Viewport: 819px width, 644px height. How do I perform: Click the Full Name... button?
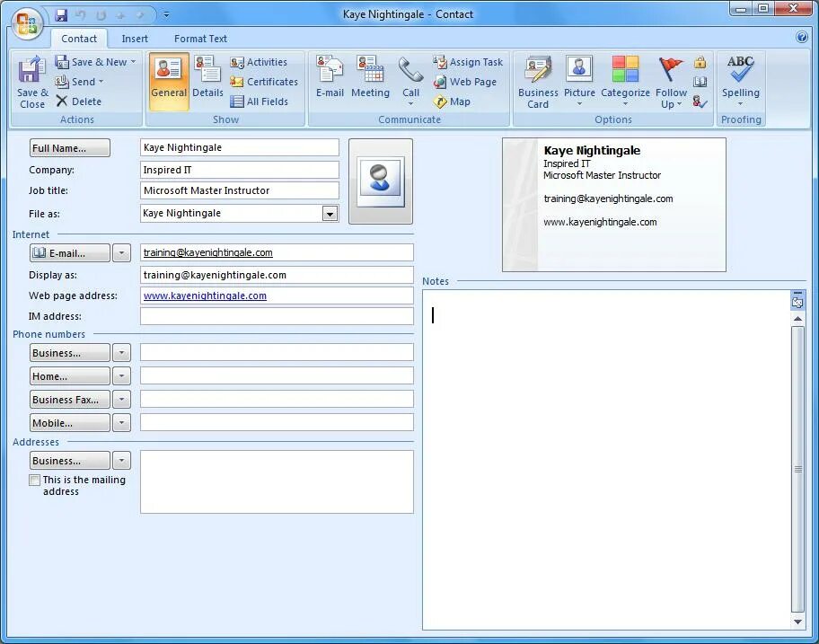(69, 148)
